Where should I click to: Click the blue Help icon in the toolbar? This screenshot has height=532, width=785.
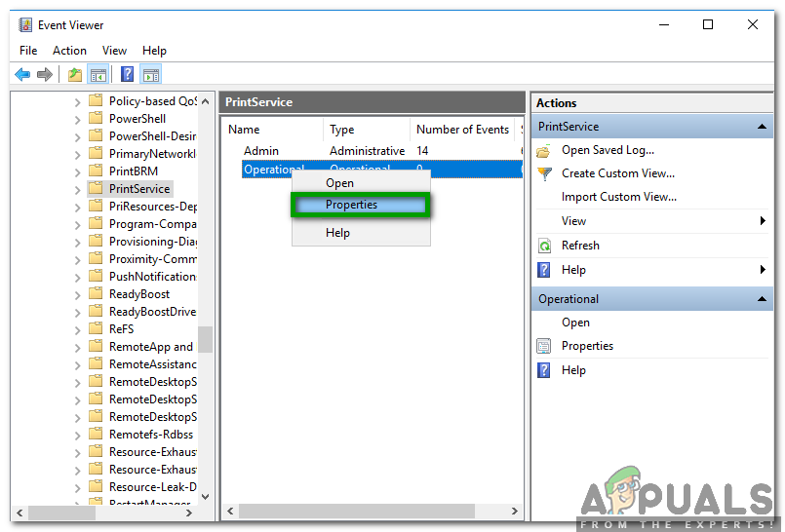point(127,74)
